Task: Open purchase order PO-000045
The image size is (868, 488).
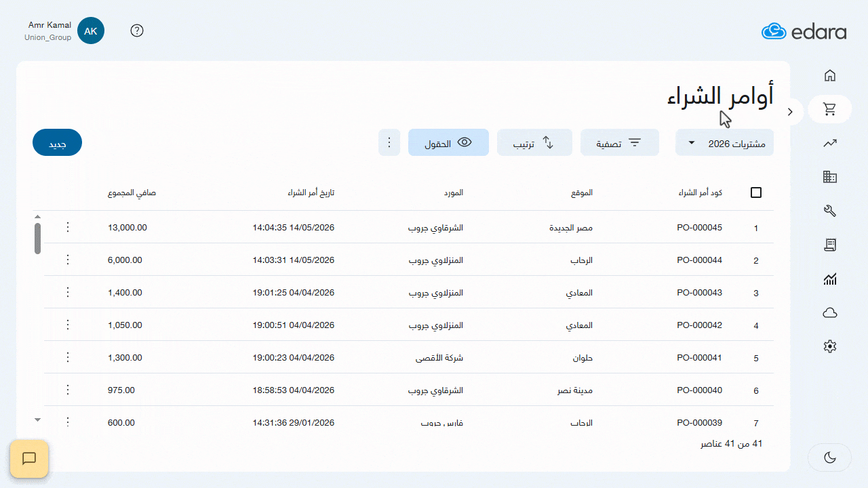Action: pyautogui.click(x=699, y=228)
